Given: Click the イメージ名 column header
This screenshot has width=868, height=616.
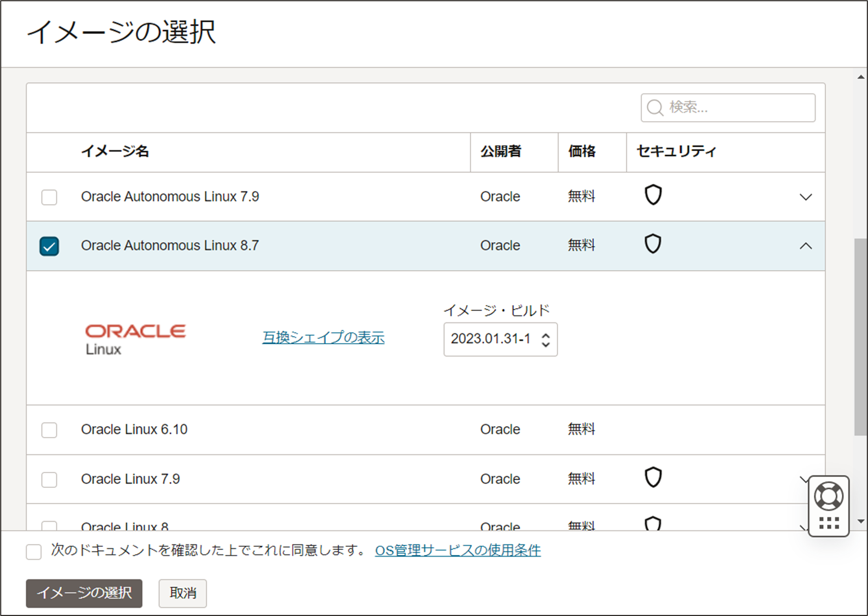Looking at the screenshot, I should (115, 151).
